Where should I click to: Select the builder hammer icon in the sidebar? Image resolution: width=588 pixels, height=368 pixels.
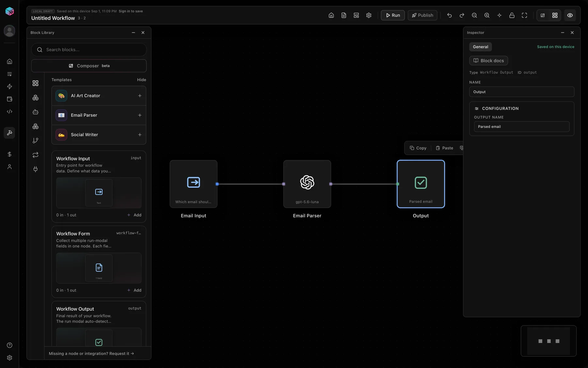click(x=9, y=133)
